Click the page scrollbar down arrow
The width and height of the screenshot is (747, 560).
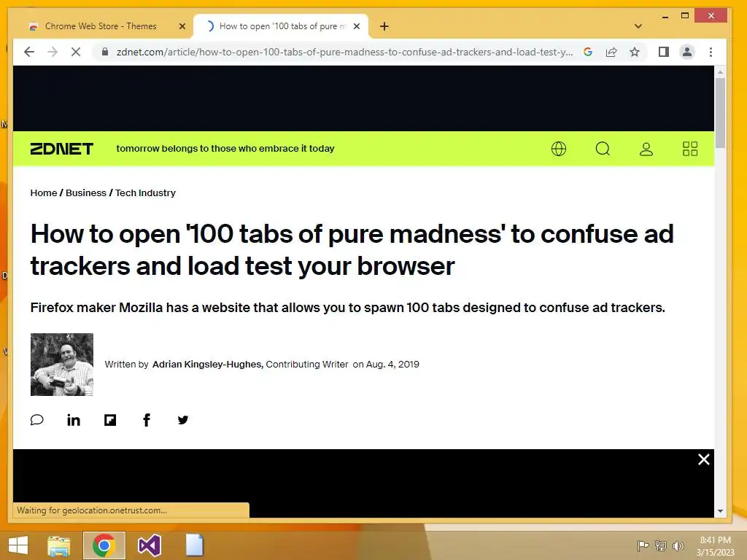pos(720,511)
